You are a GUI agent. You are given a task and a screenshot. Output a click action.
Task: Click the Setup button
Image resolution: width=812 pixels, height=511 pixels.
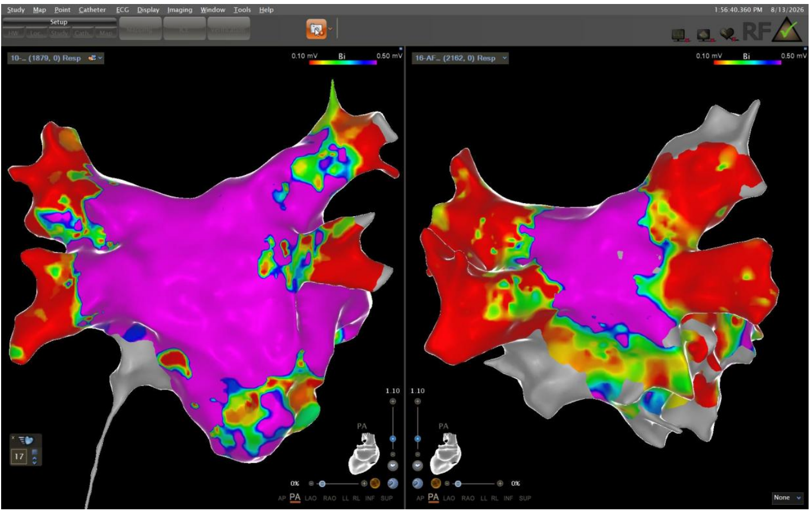click(x=59, y=22)
